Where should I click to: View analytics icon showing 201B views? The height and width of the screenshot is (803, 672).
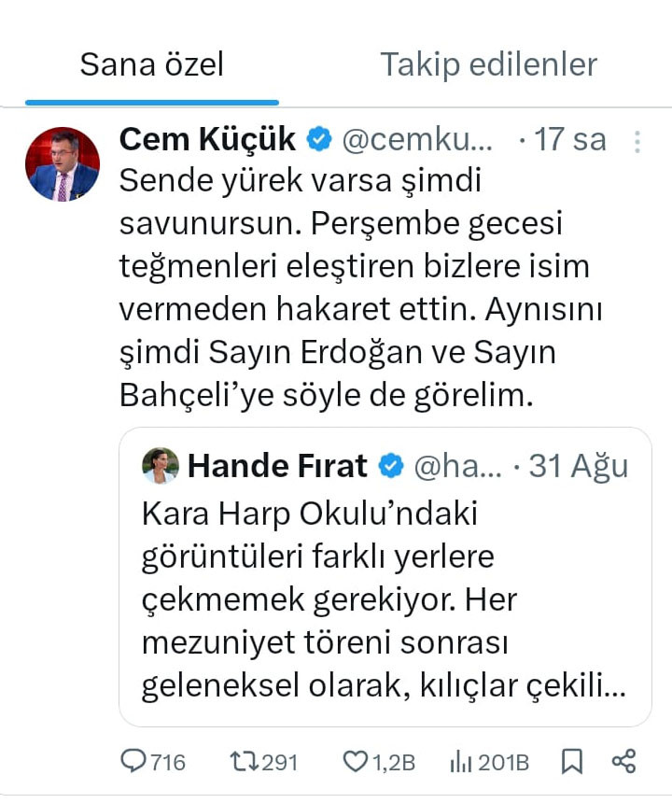click(x=461, y=762)
